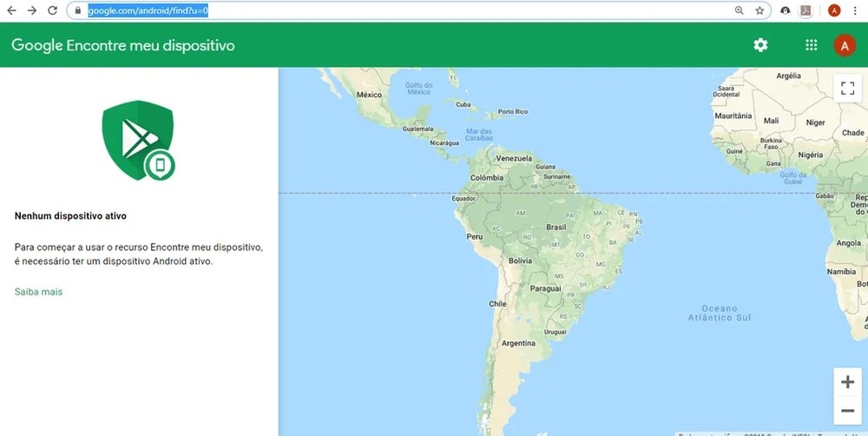The image size is (868, 436).
Task: Click the browser back arrow
Action: pos(11,10)
